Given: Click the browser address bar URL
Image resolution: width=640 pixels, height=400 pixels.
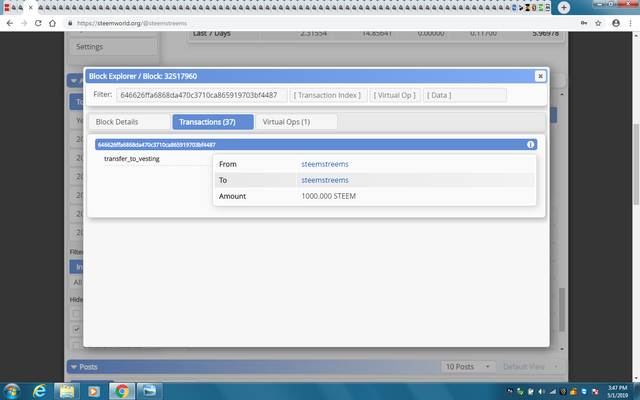Looking at the screenshot, I should [x=132, y=23].
